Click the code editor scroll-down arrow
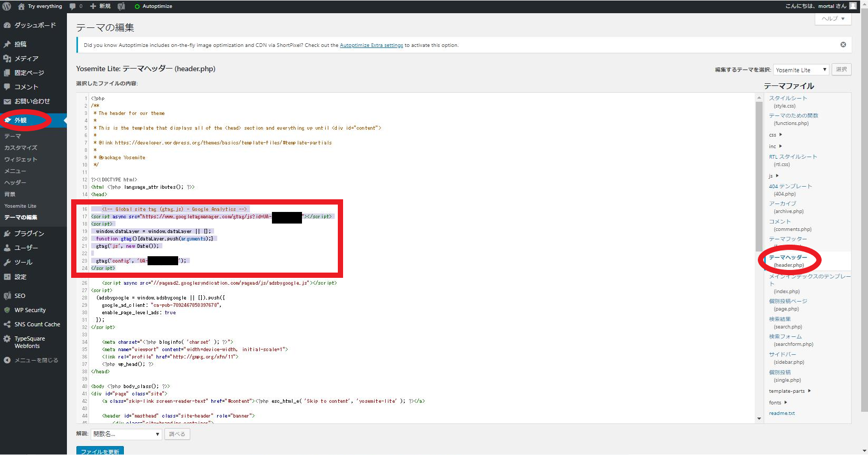The height and width of the screenshot is (455, 868). pyautogui.click(x=759, y=419)
